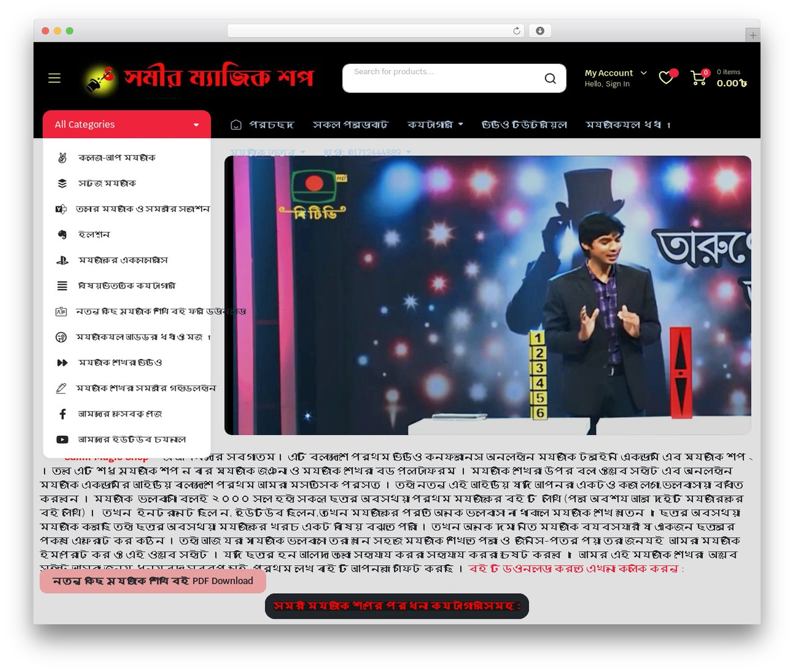Open the wishlist heart icon

point(667,77)
